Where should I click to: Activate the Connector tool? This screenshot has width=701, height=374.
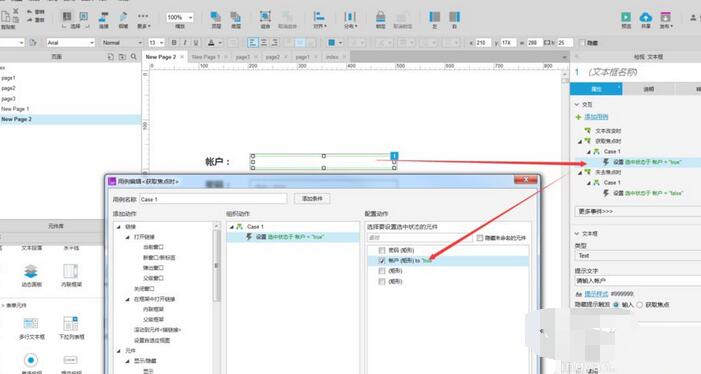click(104, 17)
